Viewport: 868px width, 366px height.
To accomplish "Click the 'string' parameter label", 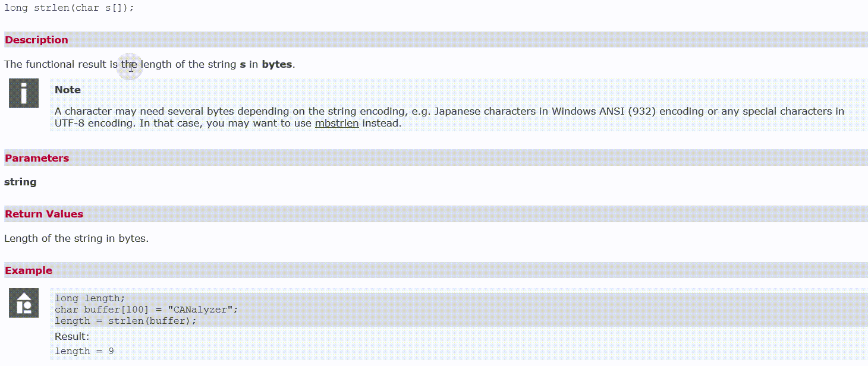I will tap(20, 182).
